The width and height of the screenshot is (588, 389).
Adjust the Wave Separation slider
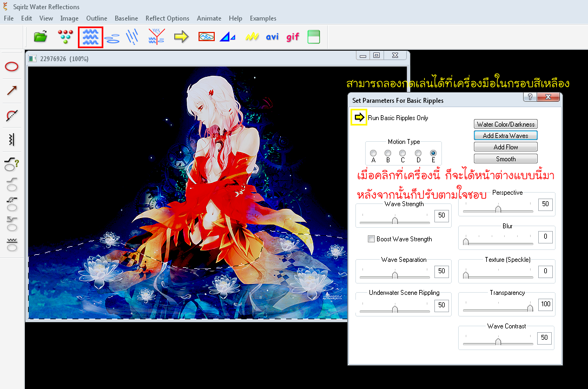tap(394, 275)
